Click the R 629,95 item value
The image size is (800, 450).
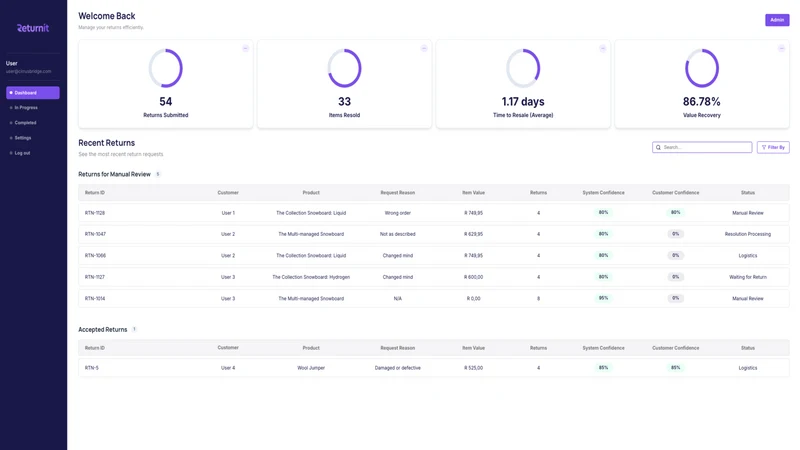pyautogui.click(x=473, y=234)
